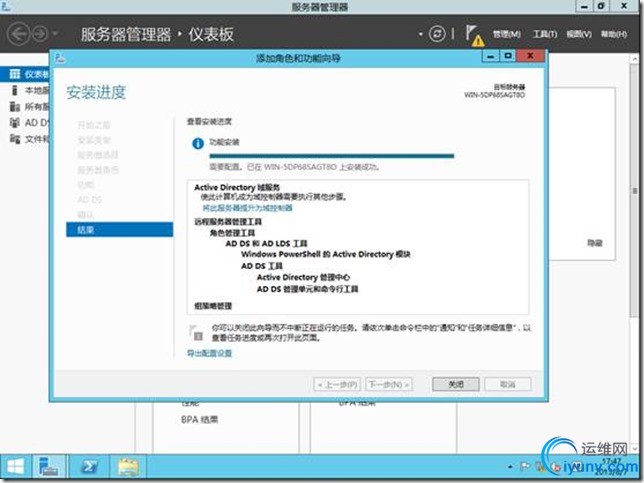
Task: Click the forward navigation arrow in Server Manager
Action: click(40, 34)
